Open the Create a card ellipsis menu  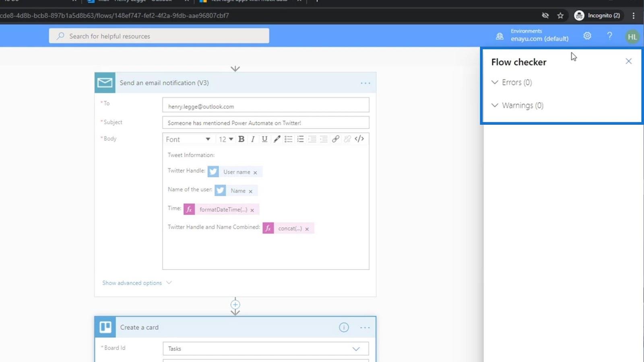point(365,328)
